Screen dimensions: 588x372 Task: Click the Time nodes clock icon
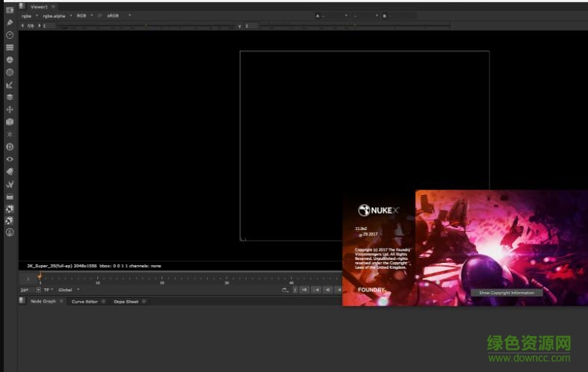point(10,35)
